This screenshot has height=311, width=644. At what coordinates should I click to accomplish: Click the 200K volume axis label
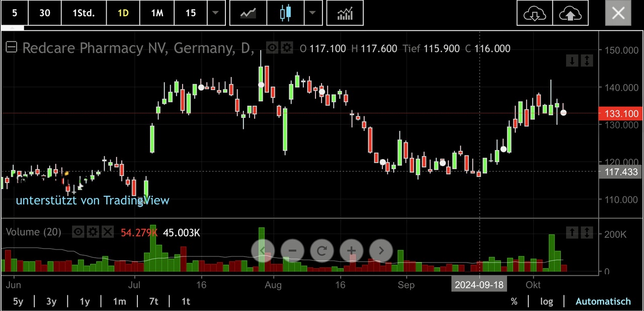point(615,235)
